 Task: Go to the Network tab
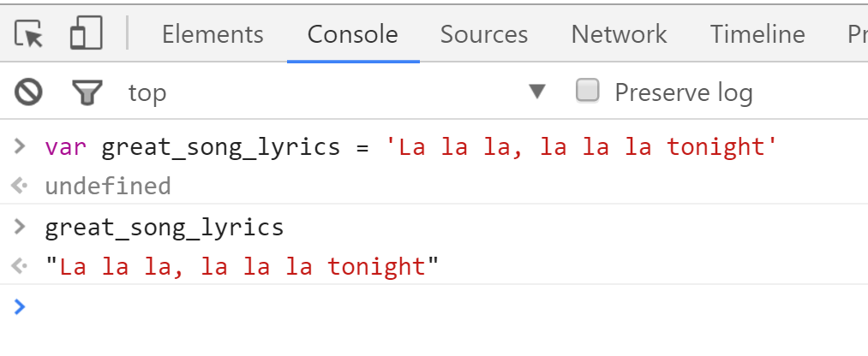point(619,34)
